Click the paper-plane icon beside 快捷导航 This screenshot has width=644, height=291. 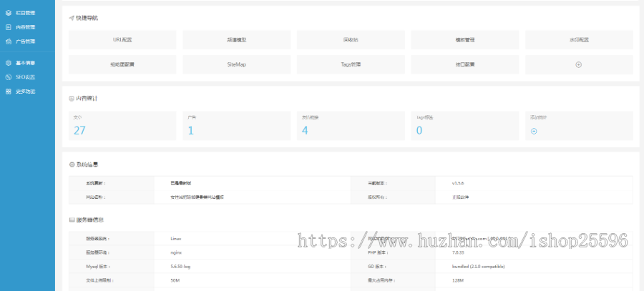[x=72, y=18]
